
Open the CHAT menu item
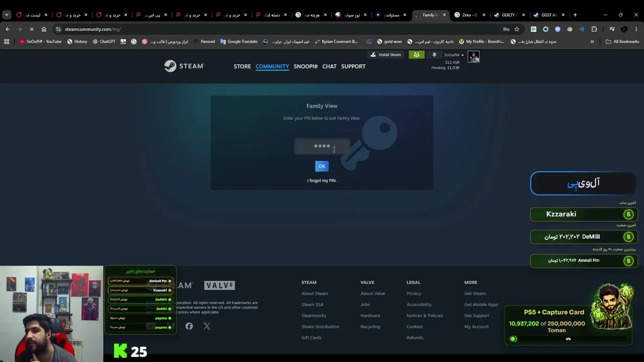330,66
